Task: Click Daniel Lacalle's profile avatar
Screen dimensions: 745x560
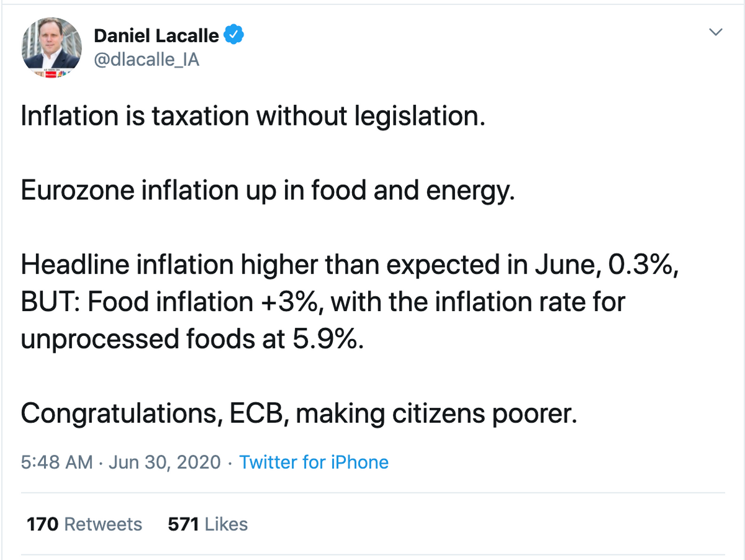Action: click(x=52, y=48)
